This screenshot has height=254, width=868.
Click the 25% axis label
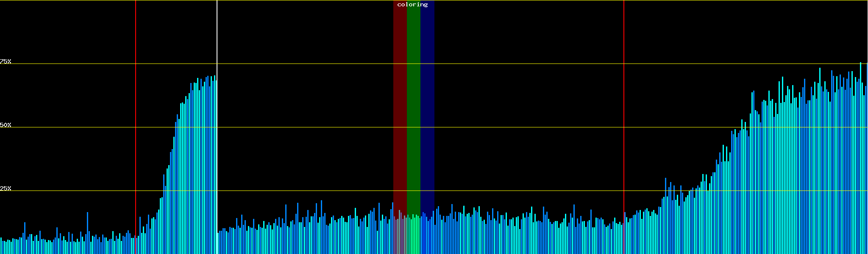[x=6, y=188]
